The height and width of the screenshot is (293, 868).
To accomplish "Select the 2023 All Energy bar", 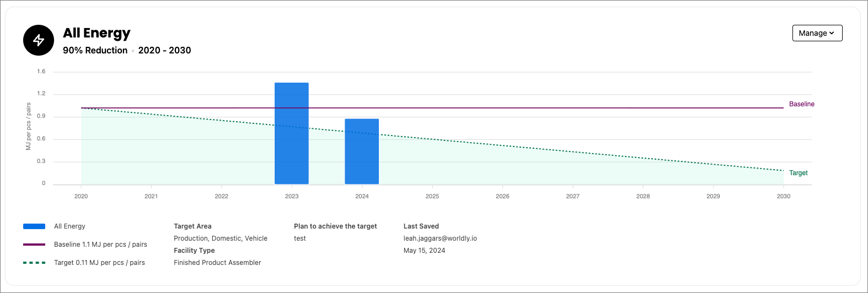I will pyautogui.click(x=292, y=133).
